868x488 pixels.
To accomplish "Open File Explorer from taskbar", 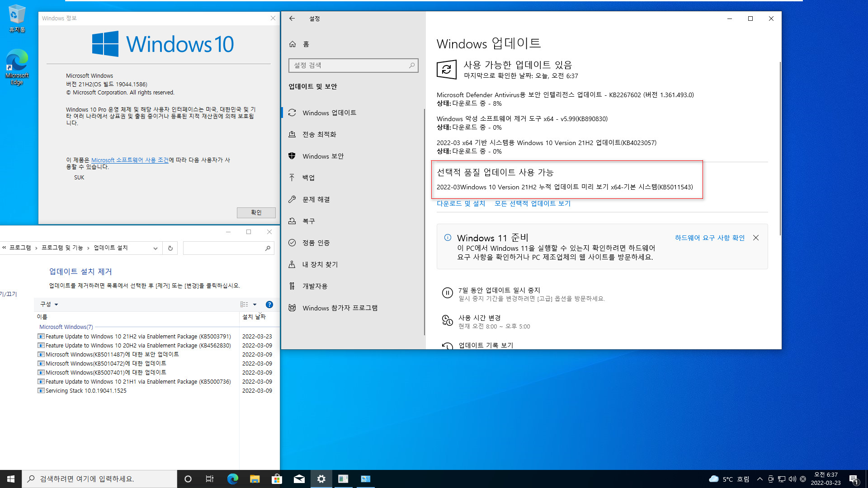I will click(x=255, y=479).
